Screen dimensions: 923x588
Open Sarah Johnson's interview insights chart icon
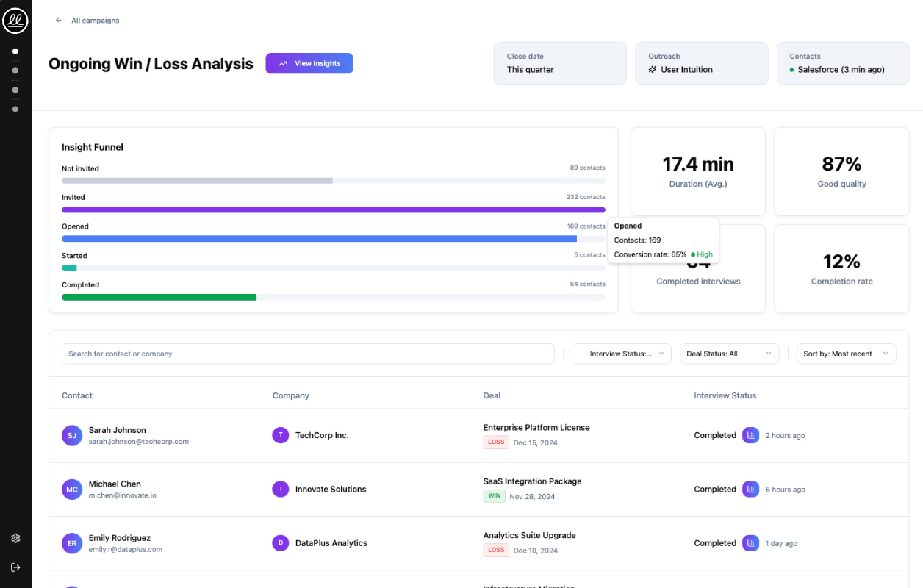[x=750, y=435]
